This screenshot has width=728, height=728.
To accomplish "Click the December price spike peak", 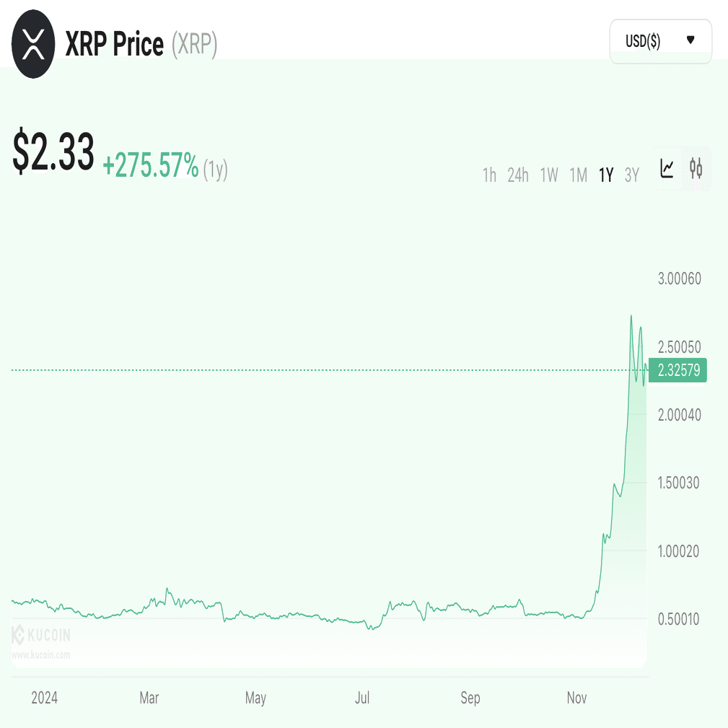I will 631,315.
